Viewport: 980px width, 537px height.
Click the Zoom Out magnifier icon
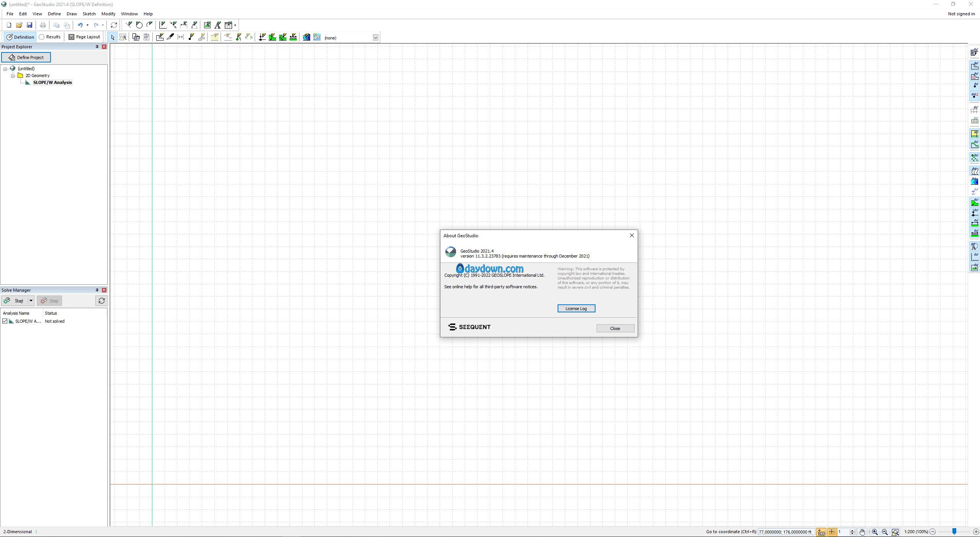pyautogui.click(x=885, y=532)
